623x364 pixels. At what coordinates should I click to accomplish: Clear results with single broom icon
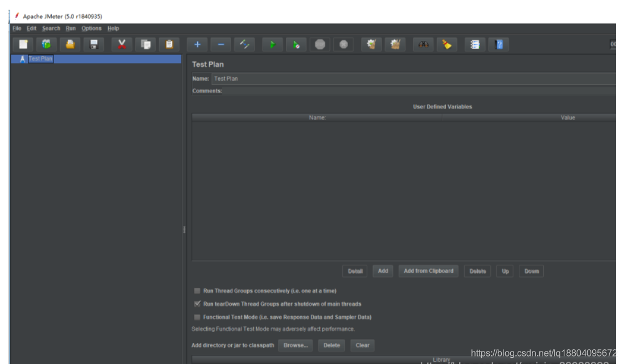(371, 44)
